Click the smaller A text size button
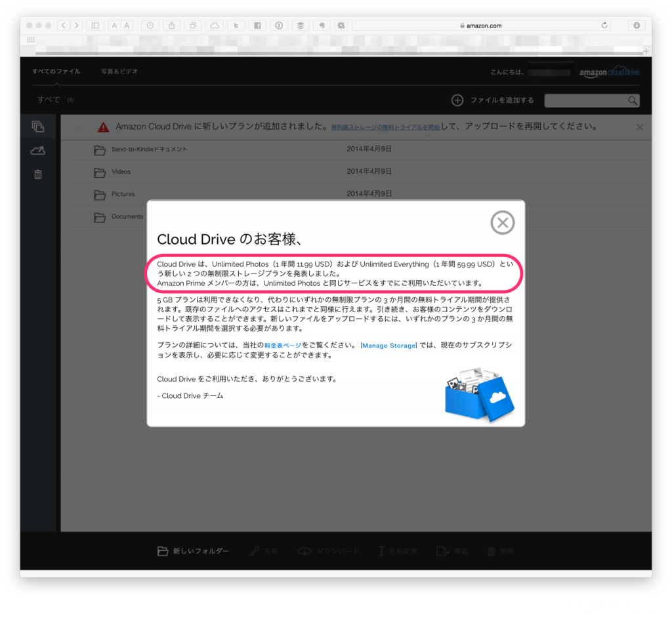 click(114, 26)
